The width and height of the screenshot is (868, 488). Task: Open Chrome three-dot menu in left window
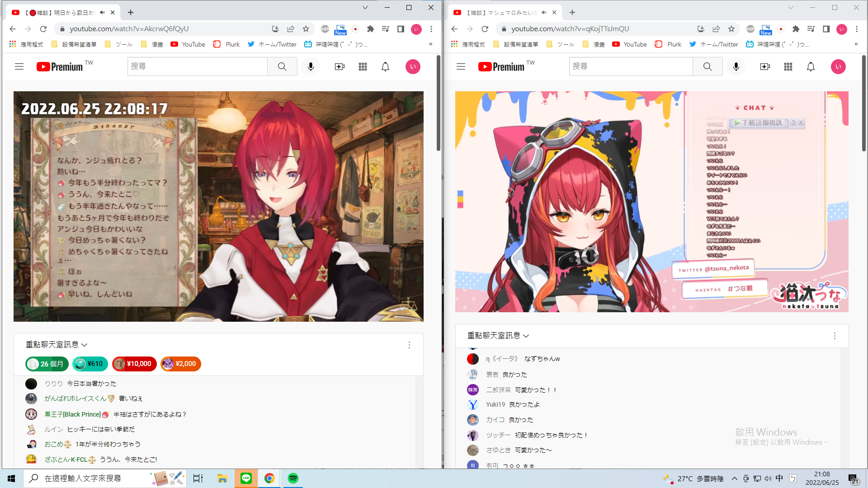431,29
